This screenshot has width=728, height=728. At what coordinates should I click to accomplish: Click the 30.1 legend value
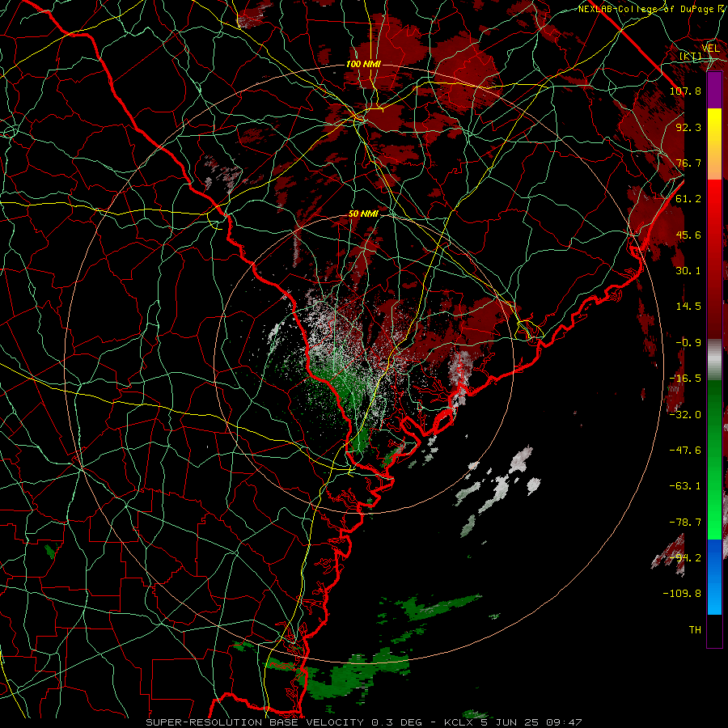point(688,271)
